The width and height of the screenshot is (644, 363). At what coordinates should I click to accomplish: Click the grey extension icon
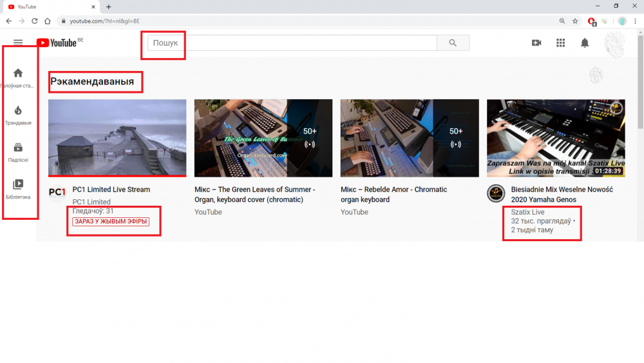605,21
